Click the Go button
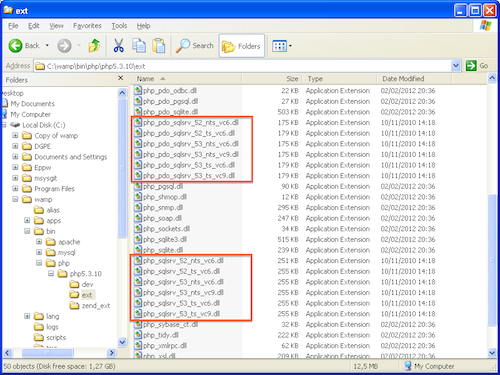 (477, 66)
